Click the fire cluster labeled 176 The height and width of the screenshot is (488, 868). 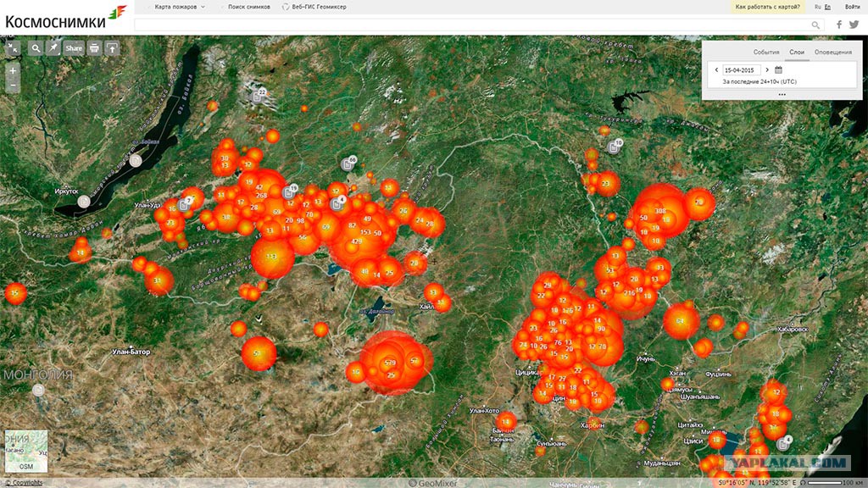point(567,311)
